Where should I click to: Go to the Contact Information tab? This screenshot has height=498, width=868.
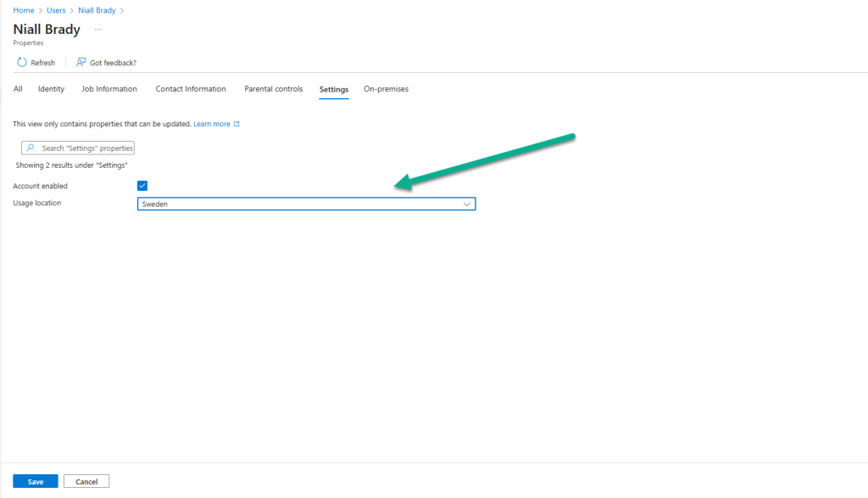tap(191, 89)
